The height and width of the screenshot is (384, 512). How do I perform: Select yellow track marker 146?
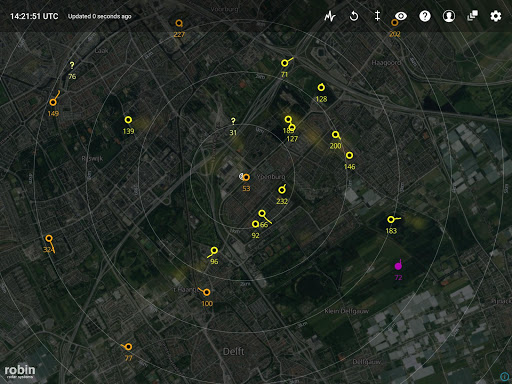[349, 155]
